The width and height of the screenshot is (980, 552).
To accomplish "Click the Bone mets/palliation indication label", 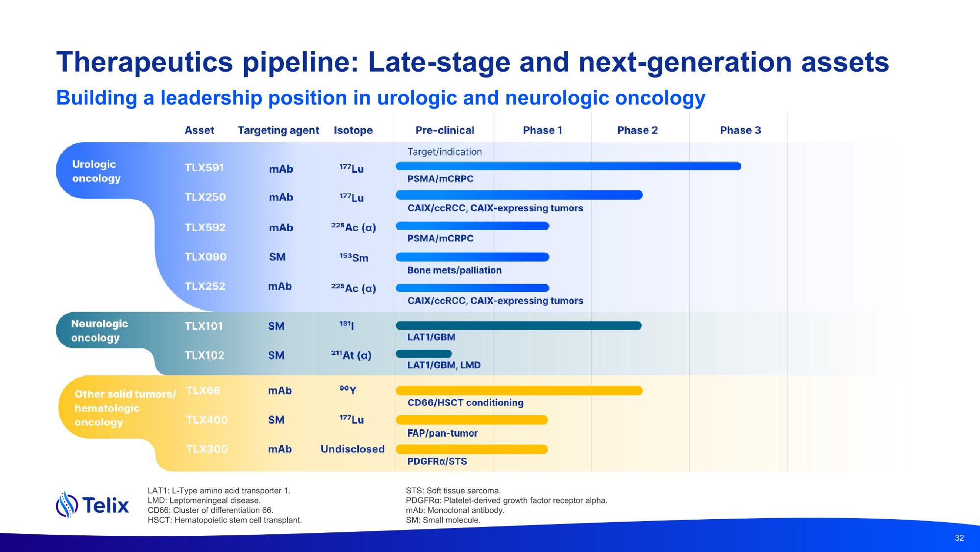I will pos(454,270).
